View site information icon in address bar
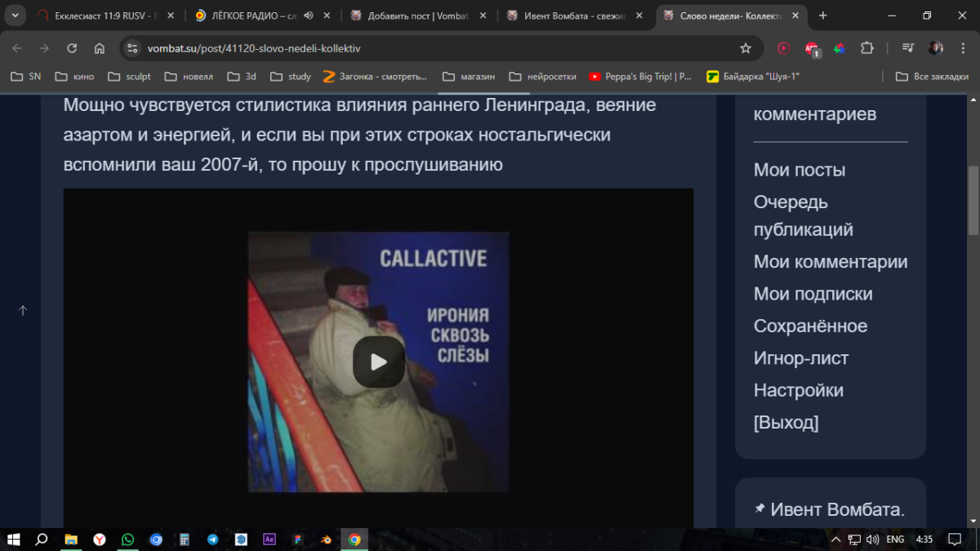980x551 pixels. pos(133,48)
